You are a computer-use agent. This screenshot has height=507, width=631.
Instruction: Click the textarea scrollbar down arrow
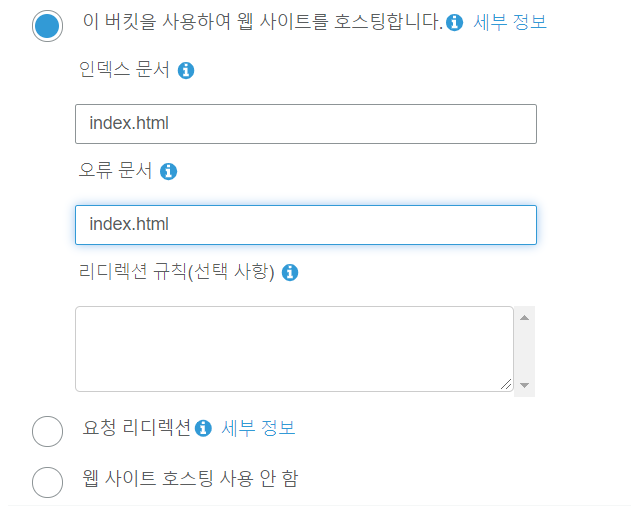point(524,385)
